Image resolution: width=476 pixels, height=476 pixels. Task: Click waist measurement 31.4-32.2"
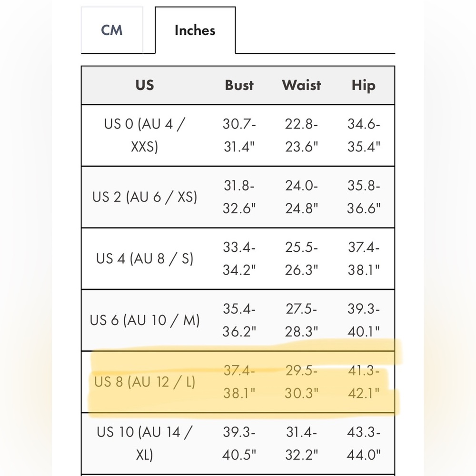[x=301, y=444]
